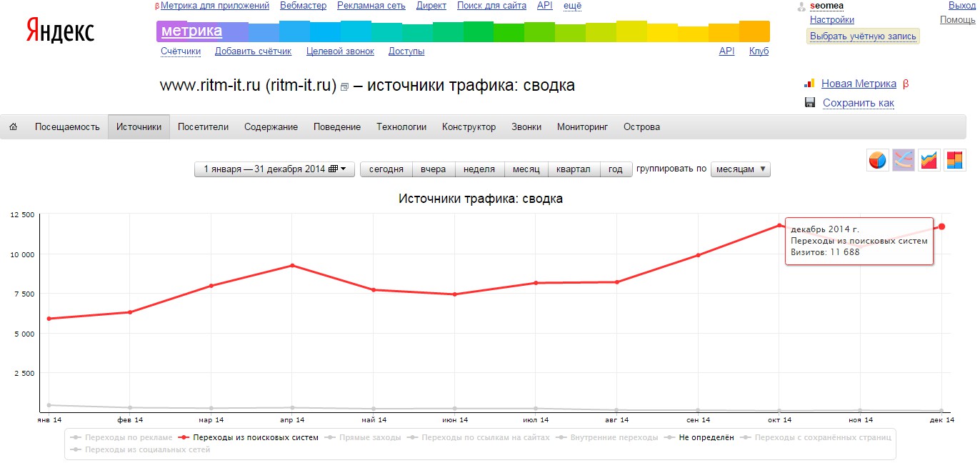Select the 'вчера' period button

[x=434, y=169]
